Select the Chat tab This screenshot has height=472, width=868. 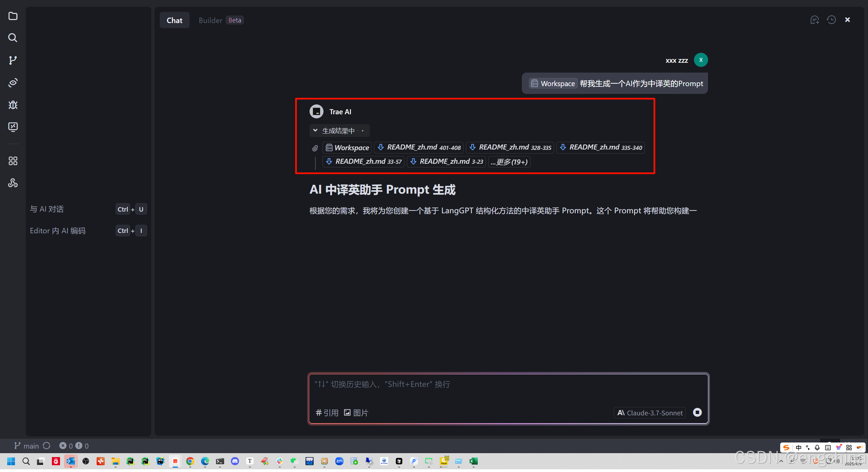click(x=174, y=20)
